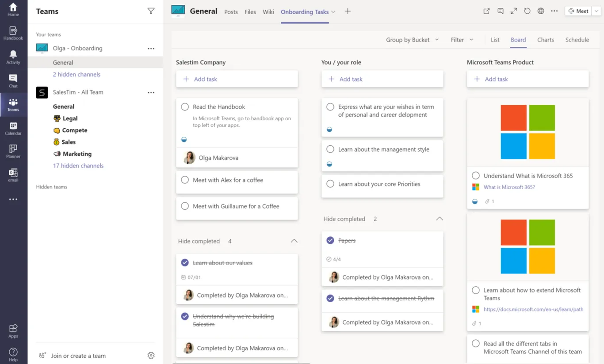Open the Apps store icon
This screenshot has height=364, width=604.
pyautogui.click(x=13, y=331)
